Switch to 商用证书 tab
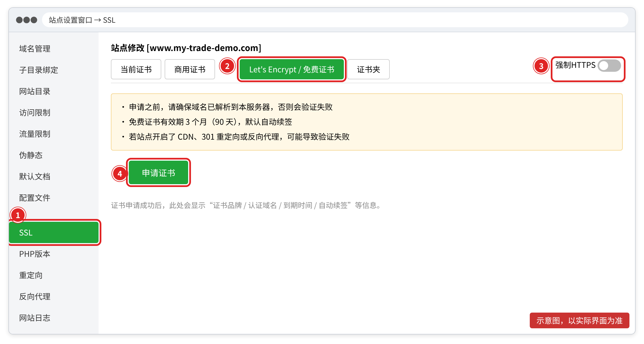This screenshot has height=344, width=644. point(190,69)
